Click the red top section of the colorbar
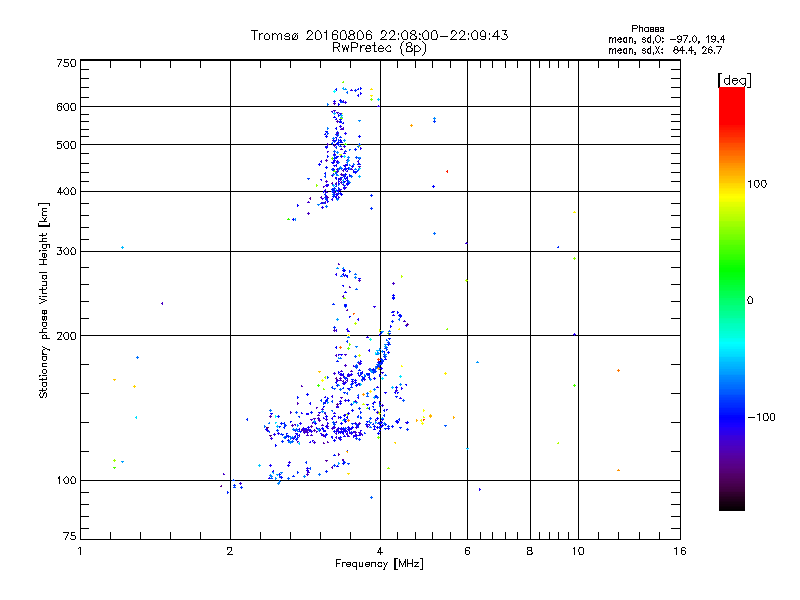The image size is (800, 600). click(x=732, y=105)
